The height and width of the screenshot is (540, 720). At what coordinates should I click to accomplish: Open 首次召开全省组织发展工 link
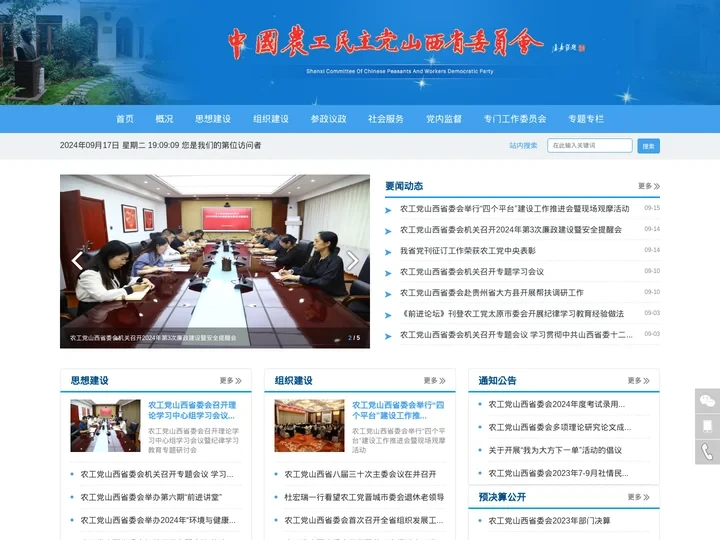tap(364, 520)
